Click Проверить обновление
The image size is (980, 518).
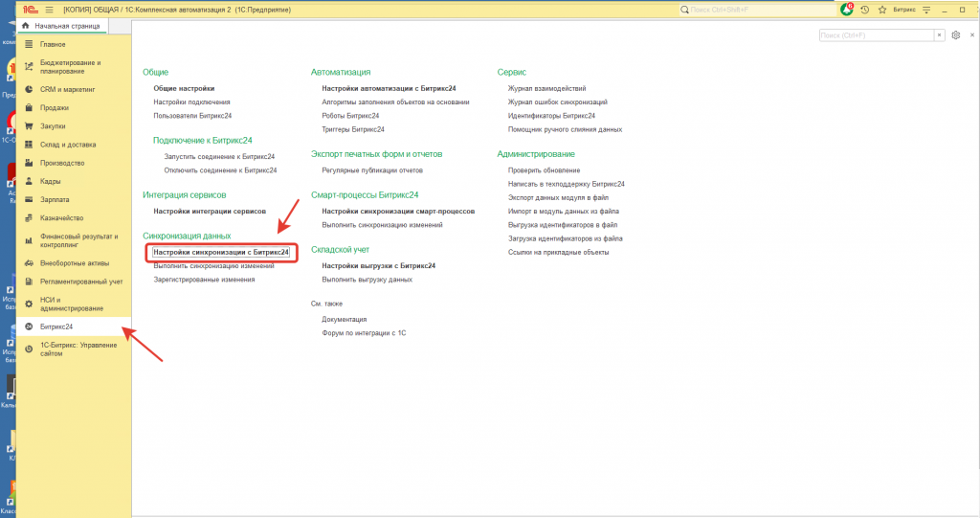(x=544, y=170)
